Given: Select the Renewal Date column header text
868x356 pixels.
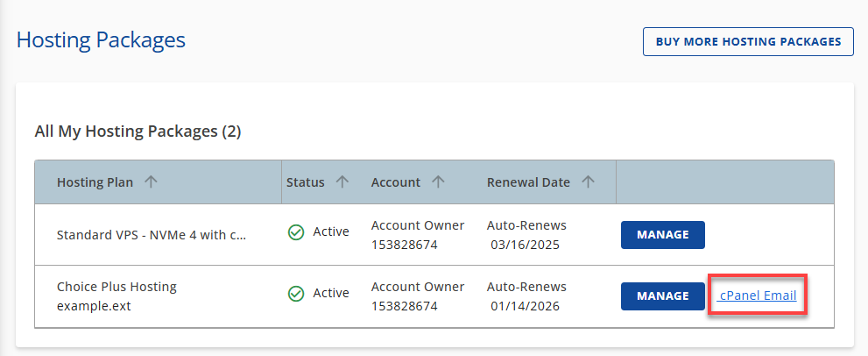Looking at the screenshot, I should point(528,182).
